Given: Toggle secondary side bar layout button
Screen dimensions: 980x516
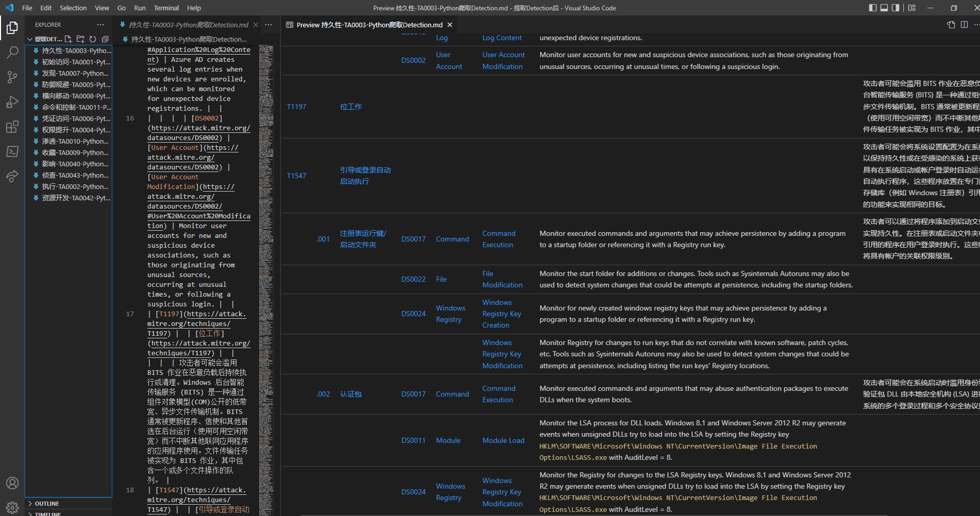Looking at the screenshot, I should pyautogui.click(x=895, y=8).
